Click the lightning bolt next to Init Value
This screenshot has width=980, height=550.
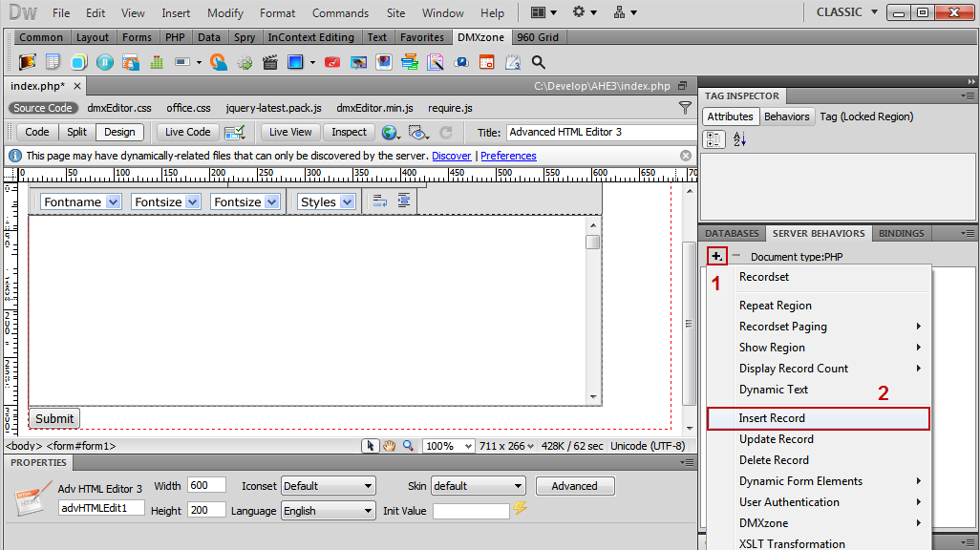coord(520,508)
